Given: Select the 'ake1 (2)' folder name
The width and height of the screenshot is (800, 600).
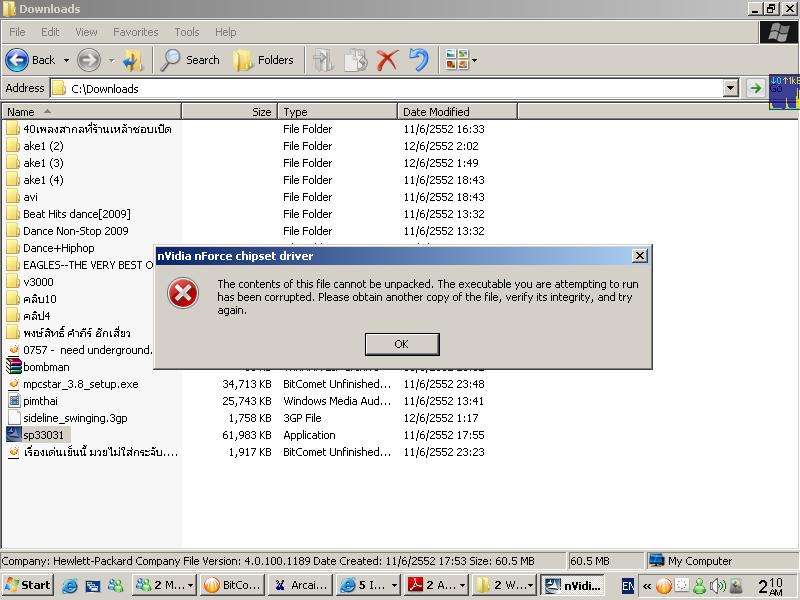Looking at the screenshot, I should tap(43, 146).
